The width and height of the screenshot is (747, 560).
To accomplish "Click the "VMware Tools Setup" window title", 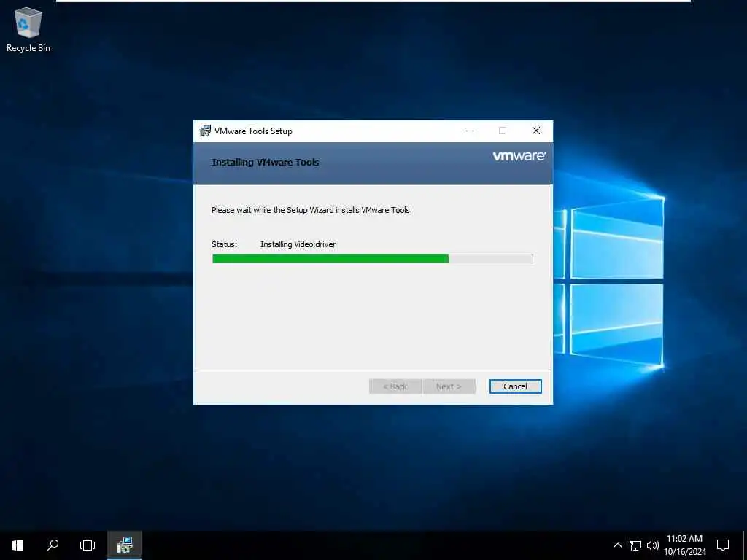I will (x=253, y=131).
